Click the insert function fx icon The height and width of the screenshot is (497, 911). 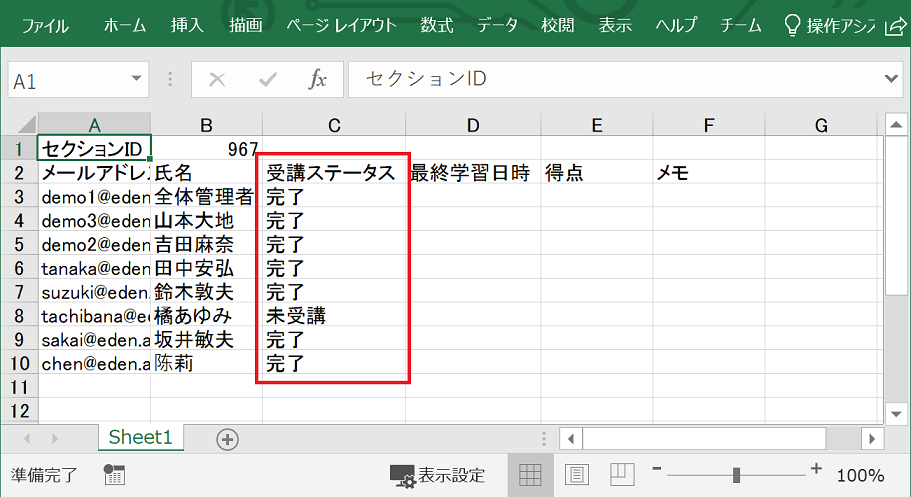pyautogui.click(x=318, y=79)
